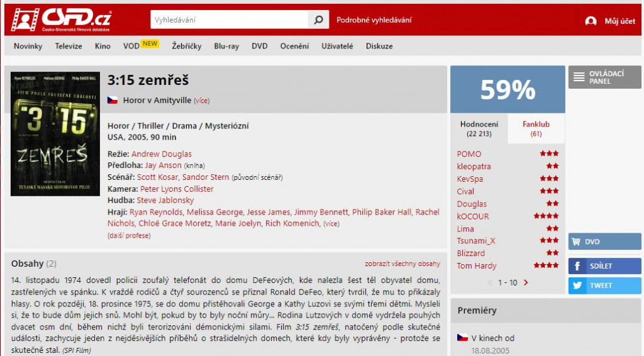The height and width of the screenshot is (356, 644).
Task: Open DVD menu item in navigation
Action: [x=260, y=46]
